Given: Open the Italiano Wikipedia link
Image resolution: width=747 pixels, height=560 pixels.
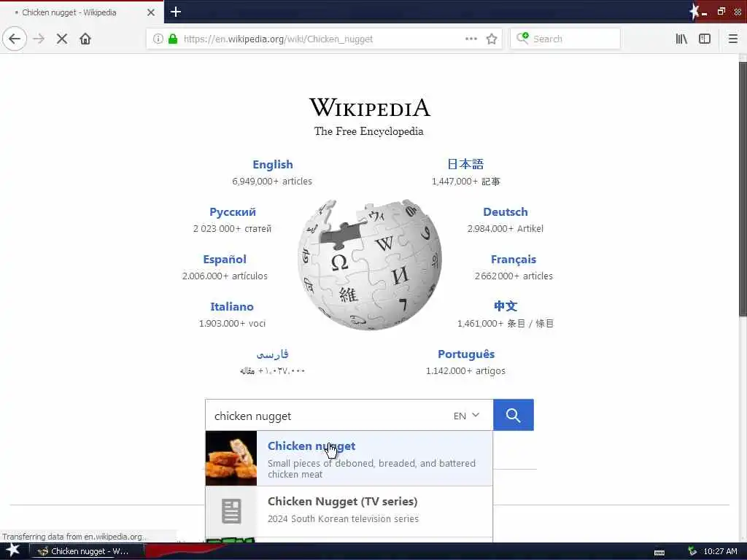Looking at the screenshot, I should click(231, 307).
